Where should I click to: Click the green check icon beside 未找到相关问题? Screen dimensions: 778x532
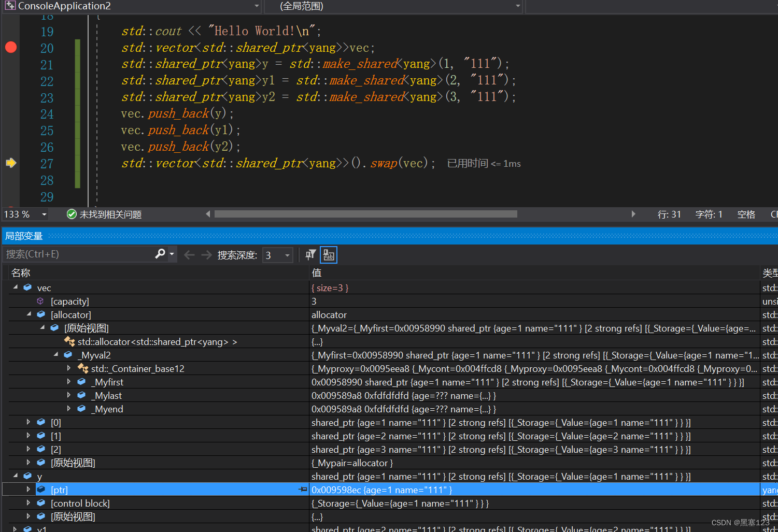pyautogui.click(x=72, y=214)
